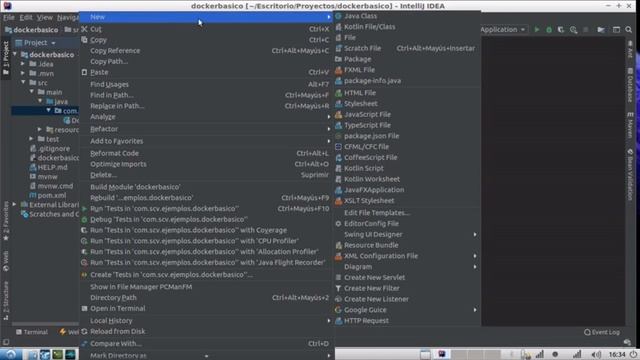The image size is (640, 360).
Task: Open the Structure side tab
Action: [6, 300]
